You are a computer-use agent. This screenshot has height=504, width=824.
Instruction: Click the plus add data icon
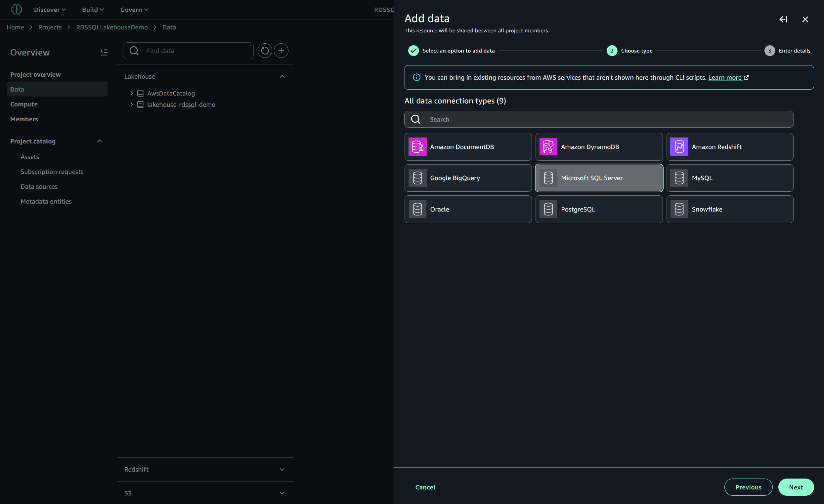point(281,51)
